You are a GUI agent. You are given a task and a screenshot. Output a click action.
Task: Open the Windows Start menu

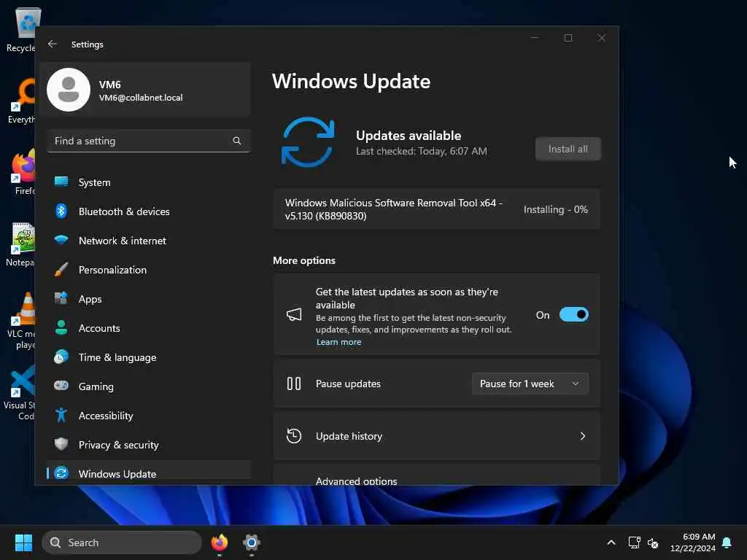click(23, 542)
